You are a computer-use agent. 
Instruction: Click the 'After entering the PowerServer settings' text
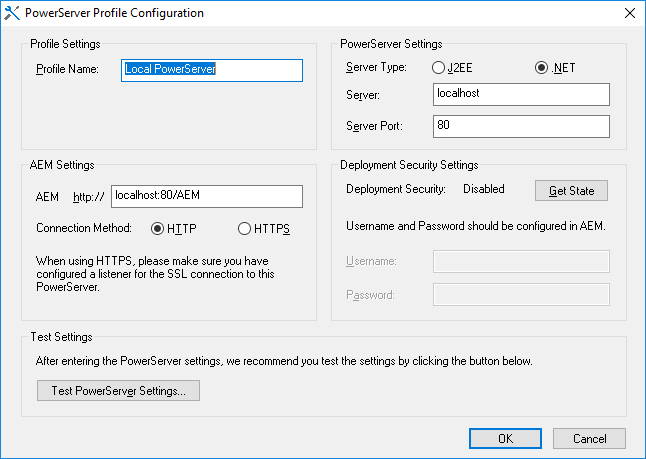(284, 361)
